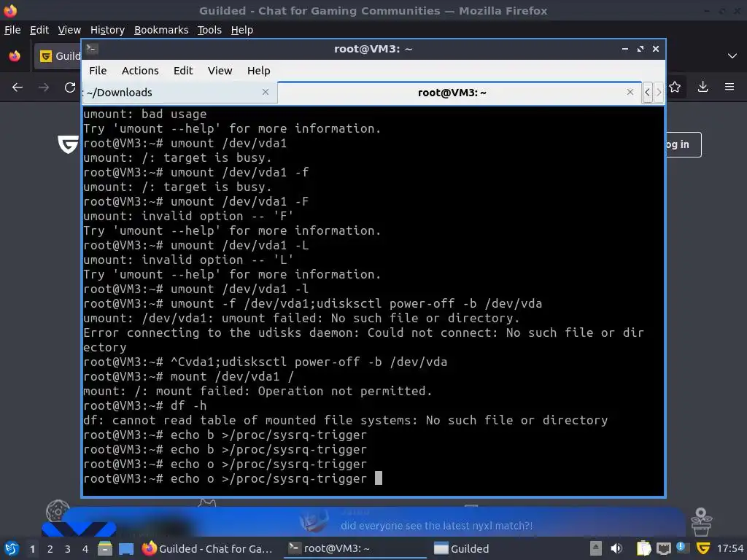
Task: Open the terminal View menu
Action: click(x=220, y=71)
